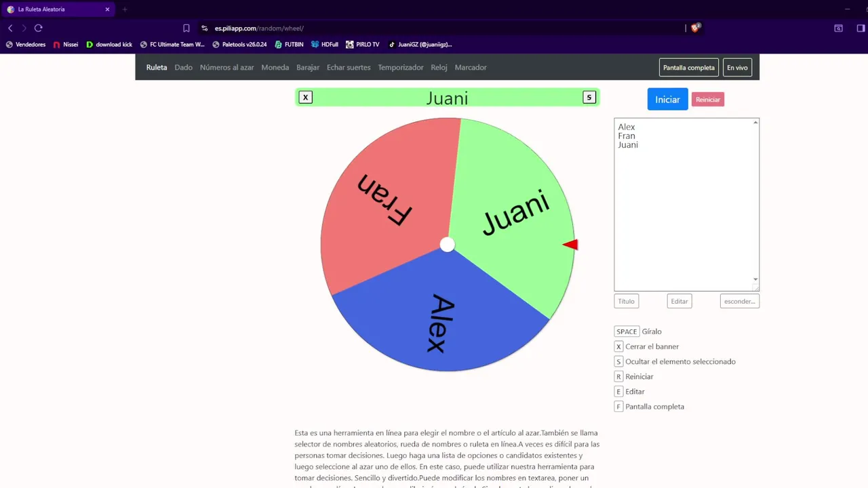This screenshot has width=868, height=488.
Task: Open the Vendedores bookmark
Action: coord(26,45)
